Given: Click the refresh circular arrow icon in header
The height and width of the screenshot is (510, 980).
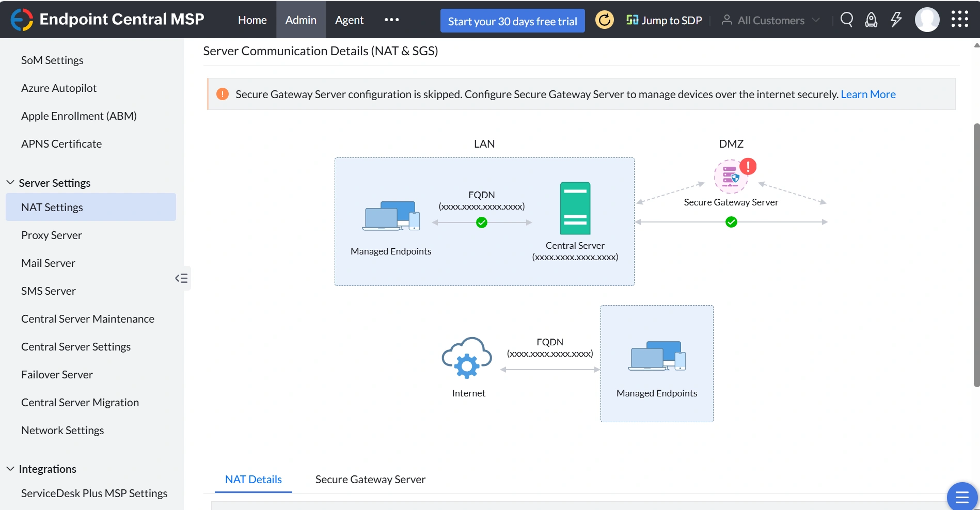Looking at the screenshot, I should tap(604, 20).
